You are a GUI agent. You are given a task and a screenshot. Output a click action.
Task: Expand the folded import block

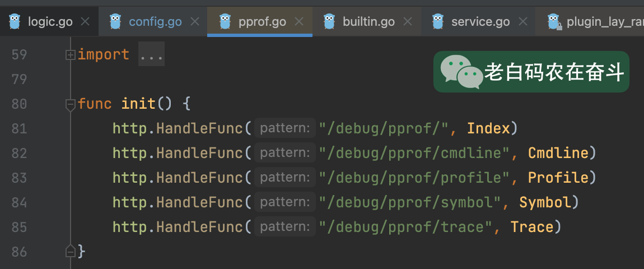tap(71, 55)
